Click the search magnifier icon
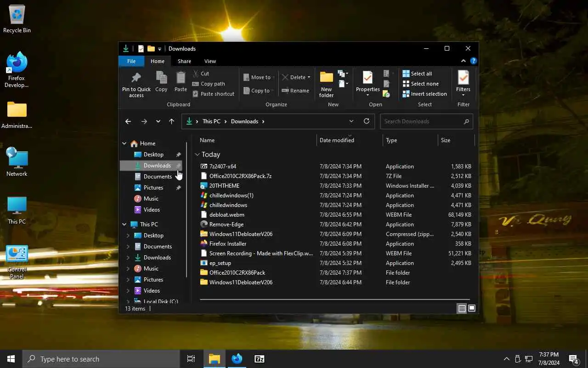588x368 pixels. point(466,121)
